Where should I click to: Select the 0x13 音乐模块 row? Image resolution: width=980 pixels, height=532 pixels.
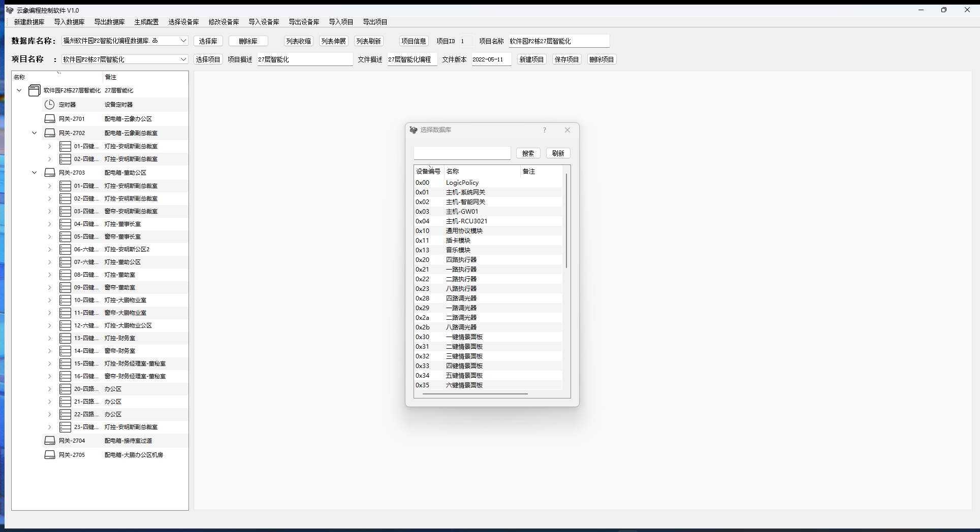tap(488, 250)
